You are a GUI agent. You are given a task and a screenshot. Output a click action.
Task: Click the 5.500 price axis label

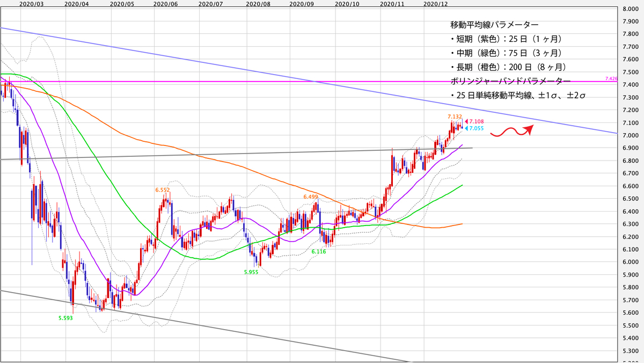click(631, 325)
